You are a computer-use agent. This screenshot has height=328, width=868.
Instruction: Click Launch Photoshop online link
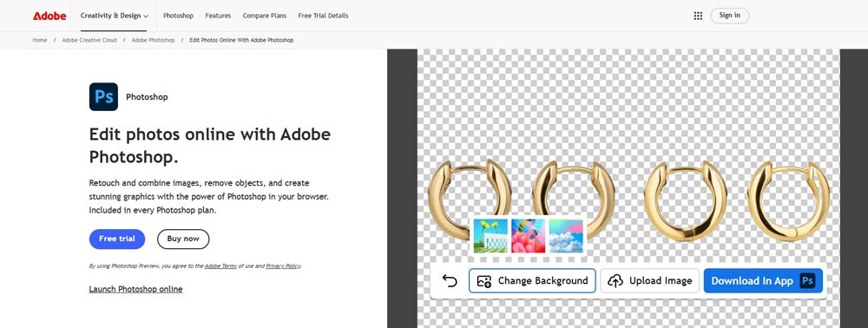[135, 289]
